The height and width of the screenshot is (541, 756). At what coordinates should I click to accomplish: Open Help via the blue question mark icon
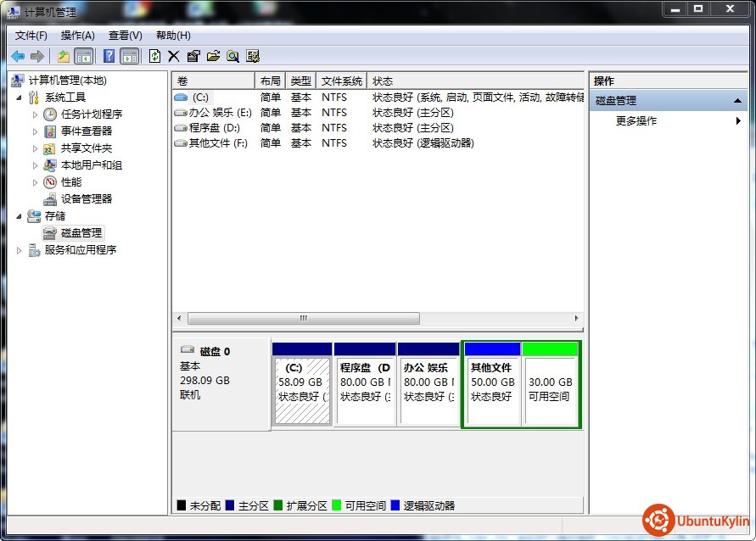[x=109, y=56]
